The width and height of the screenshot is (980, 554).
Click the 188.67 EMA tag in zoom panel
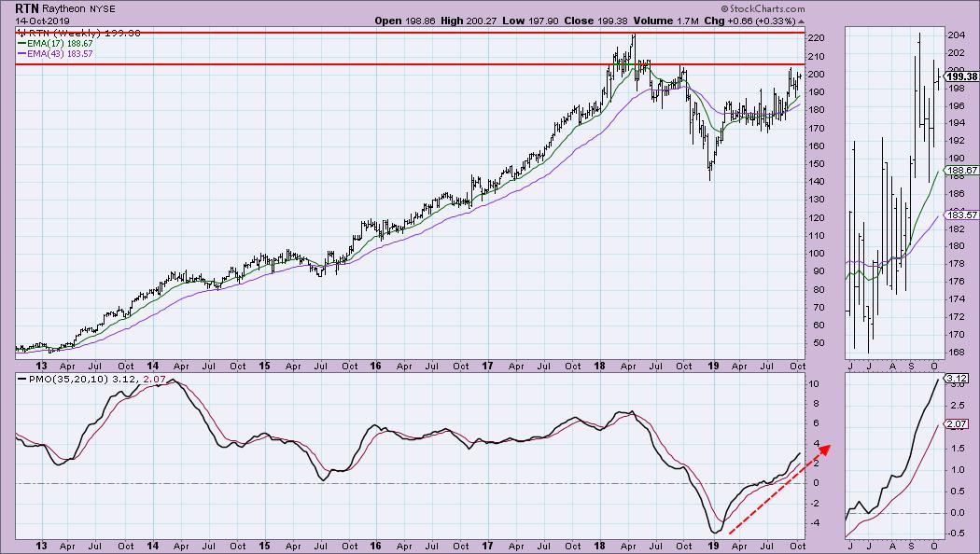click(962, 170)
